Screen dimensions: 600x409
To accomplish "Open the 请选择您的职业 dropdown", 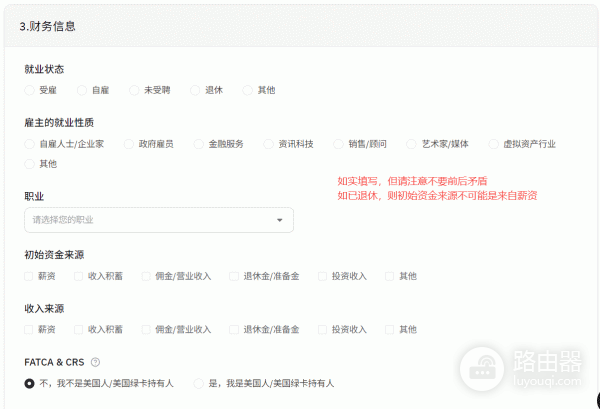I will click(x=159, y=220).
